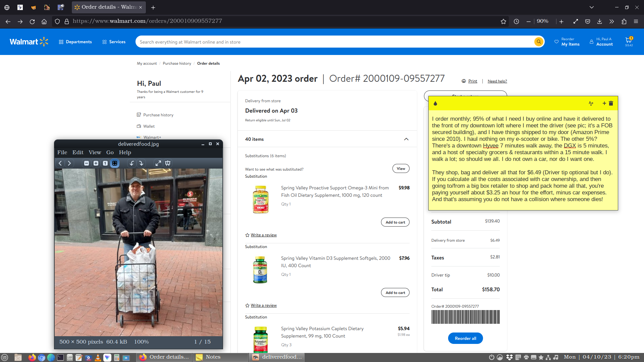Toggle best fit zoom mode
This screenshot has width=644, height=362.
pyautogui.click(x=115, y=163)
